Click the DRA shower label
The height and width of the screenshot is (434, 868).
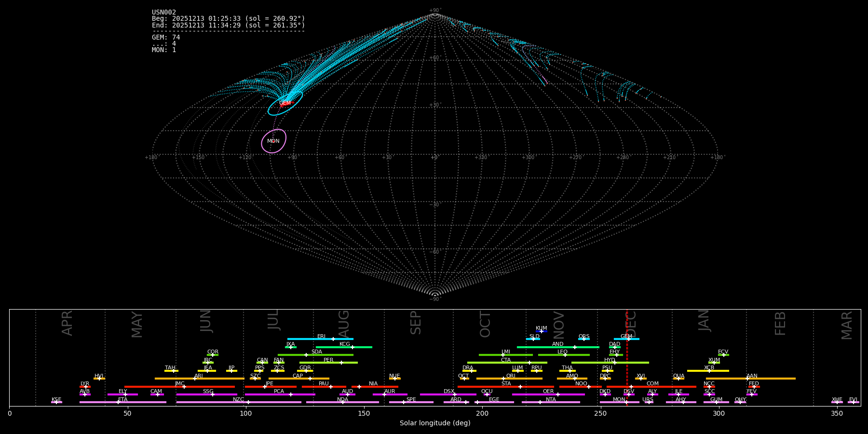(x=468, y=368)
